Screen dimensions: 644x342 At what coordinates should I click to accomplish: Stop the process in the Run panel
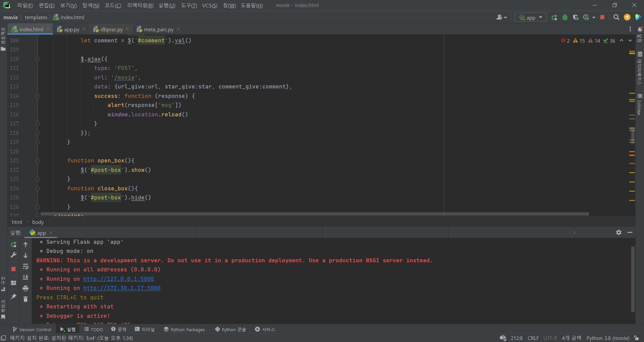point(13,269)
